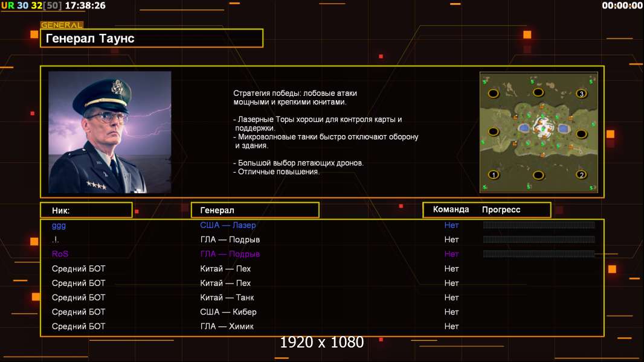Click the loading progress bar for RoS
This screenshot has height=362, width=644.
pos(538,254)
